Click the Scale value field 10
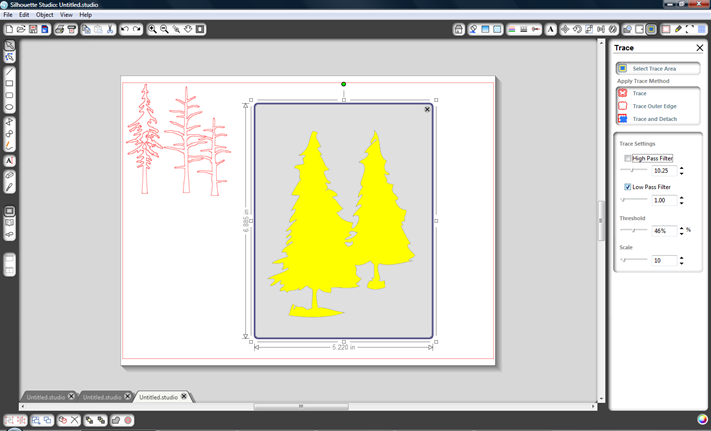711x431 pixels. click(664, 261)
